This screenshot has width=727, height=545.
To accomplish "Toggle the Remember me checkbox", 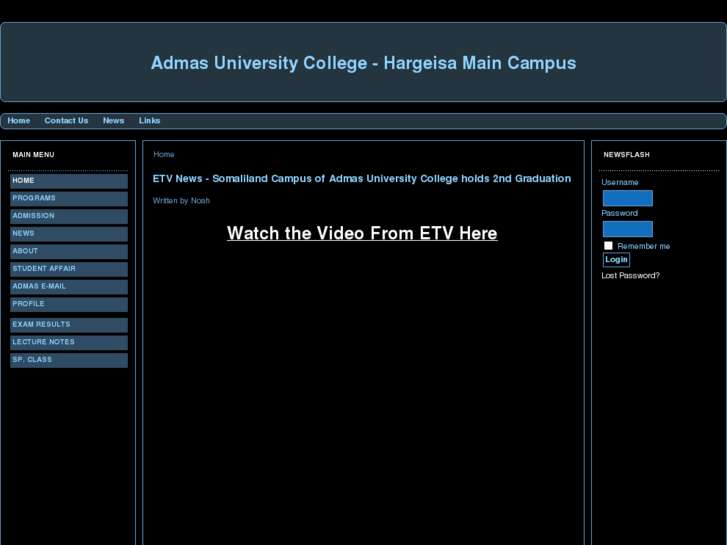I will tap(608, 246).
